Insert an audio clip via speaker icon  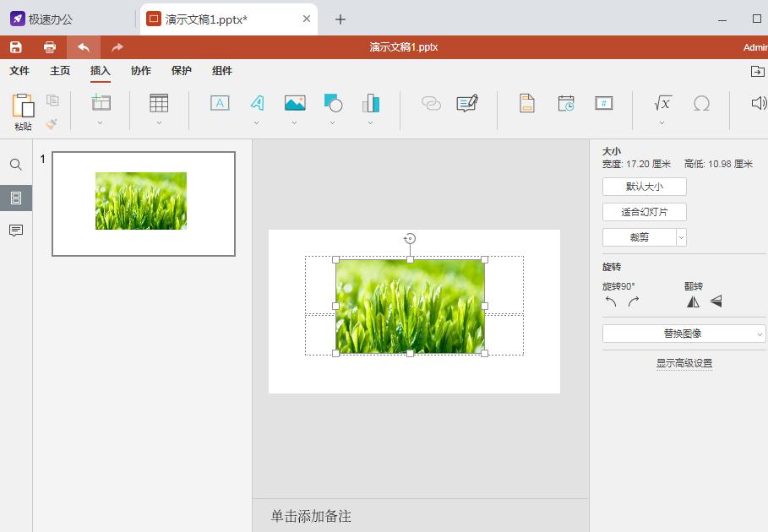coord(758,102)
